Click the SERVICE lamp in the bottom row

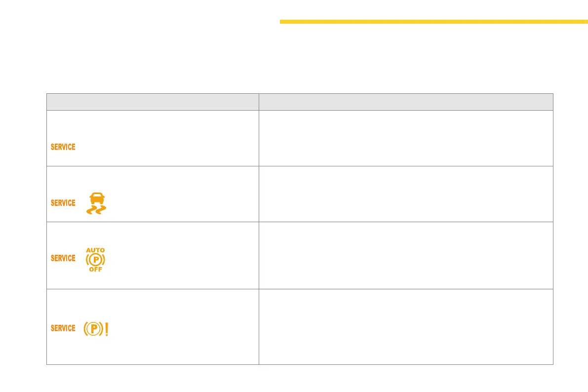pos(63,328)
